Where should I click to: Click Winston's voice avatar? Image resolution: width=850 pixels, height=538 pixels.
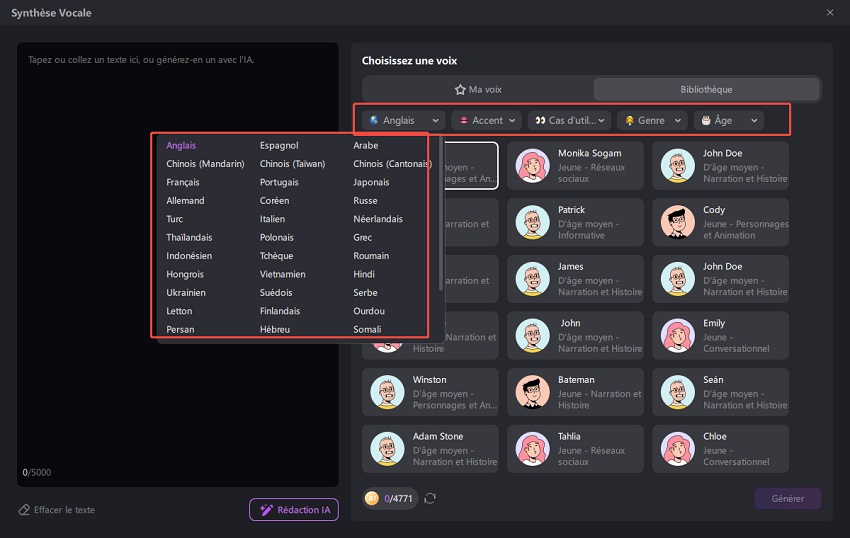coord(386,392)
